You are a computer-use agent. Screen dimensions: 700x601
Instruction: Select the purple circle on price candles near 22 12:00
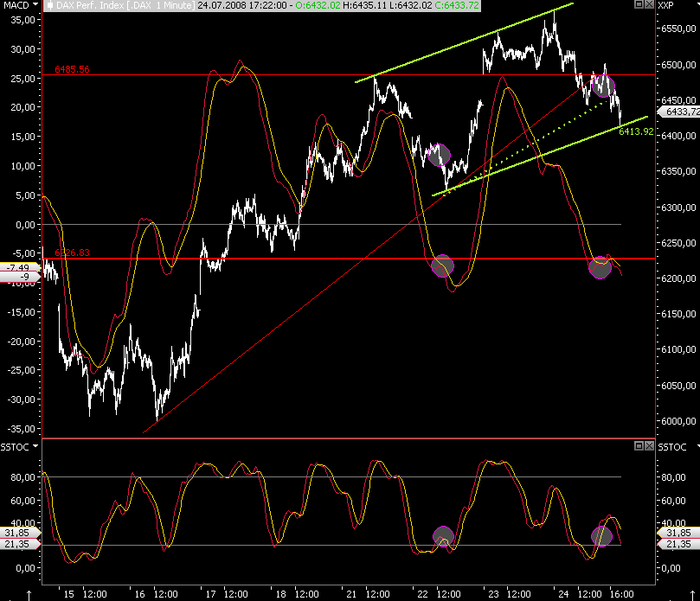[x=440, y=155]
